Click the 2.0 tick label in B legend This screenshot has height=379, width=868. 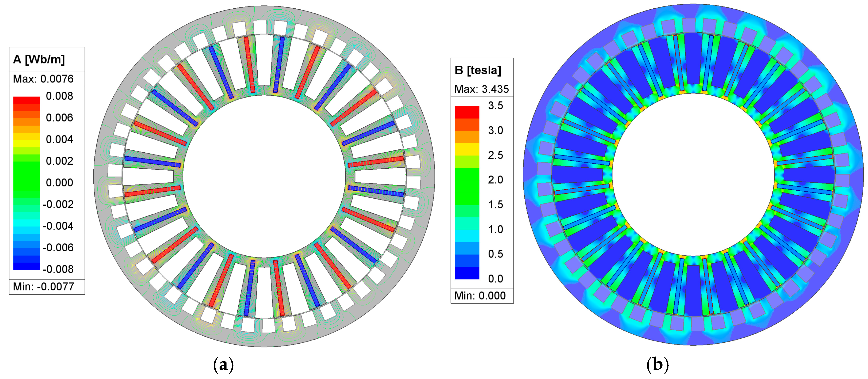(495, 180)
